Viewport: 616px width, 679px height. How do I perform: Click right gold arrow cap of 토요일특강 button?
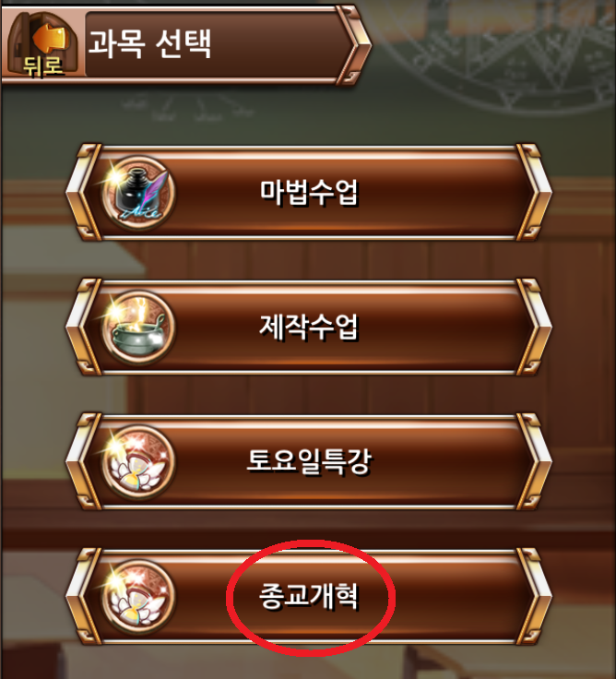tap(534, 461)
